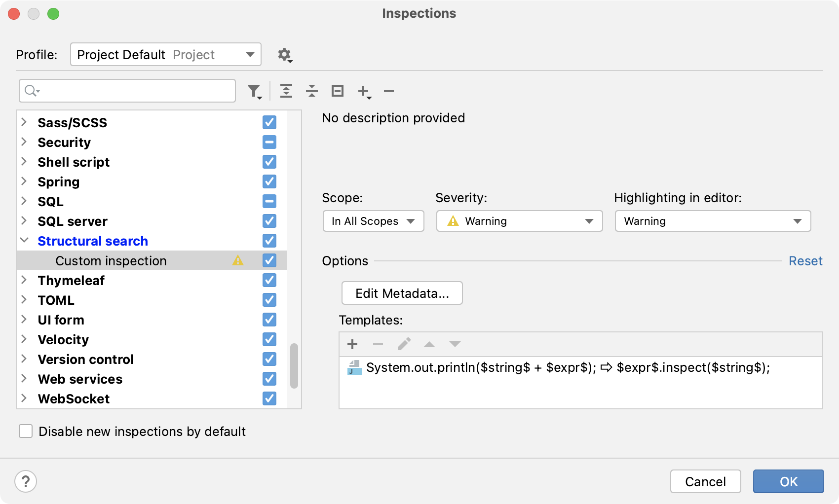Click the Reset link in Options
This screenshot has height=504, width=839.
(x=805, y=260)
